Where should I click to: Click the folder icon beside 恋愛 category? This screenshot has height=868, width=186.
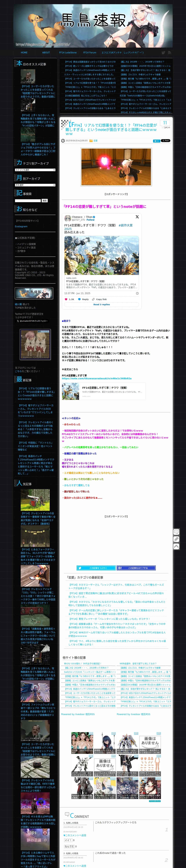tap(91, 141)
